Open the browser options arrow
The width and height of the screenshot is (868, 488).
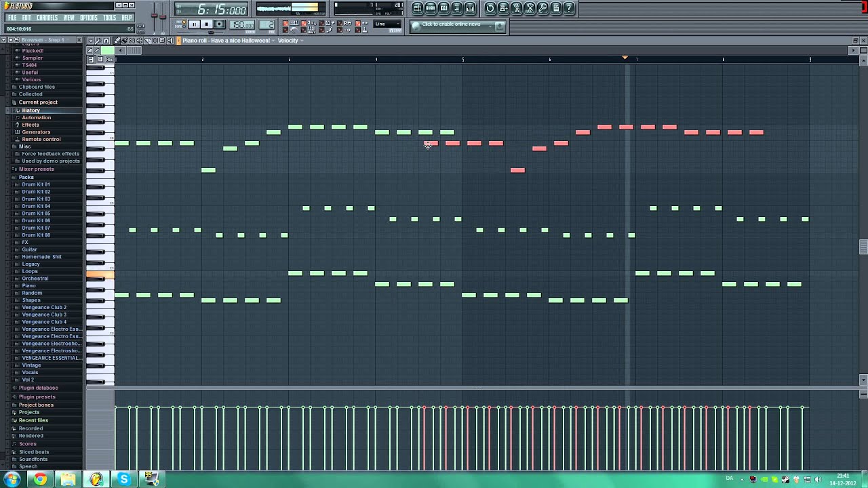click(4, 40)
